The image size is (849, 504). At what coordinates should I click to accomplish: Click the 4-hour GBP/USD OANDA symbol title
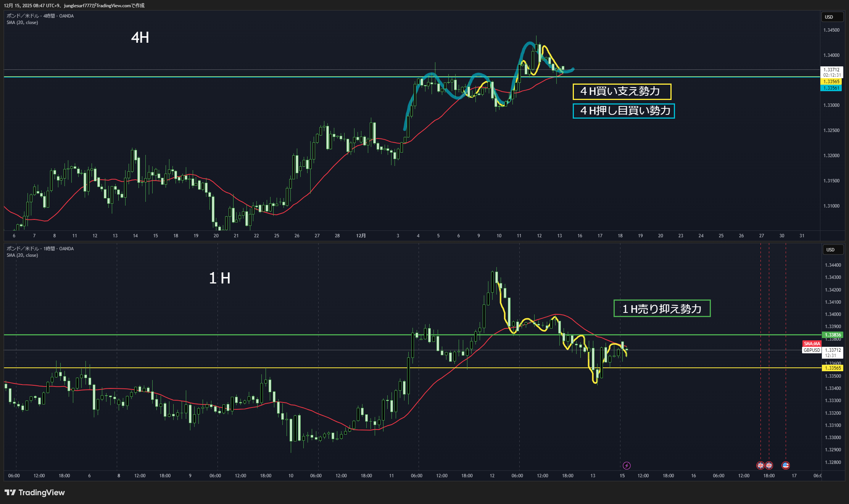40,16
